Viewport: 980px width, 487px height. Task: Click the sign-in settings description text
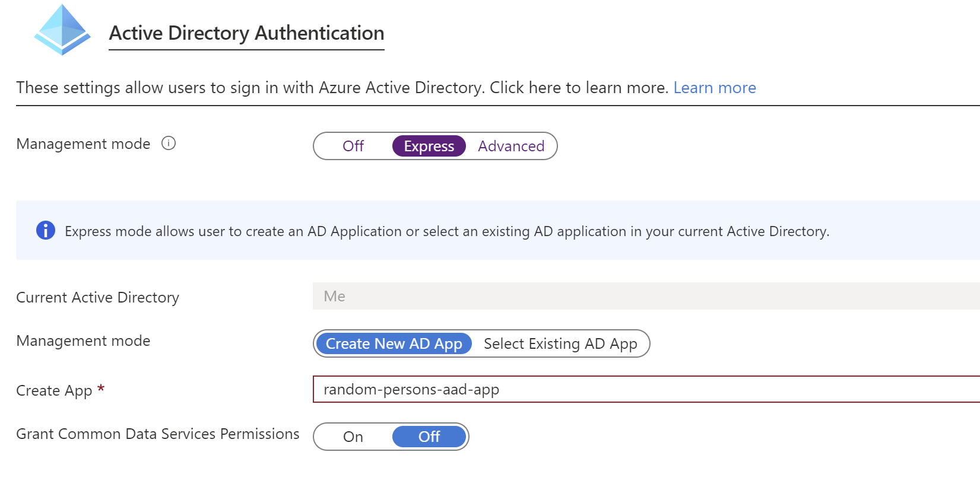pyautogui.click(x=342, y=88)
